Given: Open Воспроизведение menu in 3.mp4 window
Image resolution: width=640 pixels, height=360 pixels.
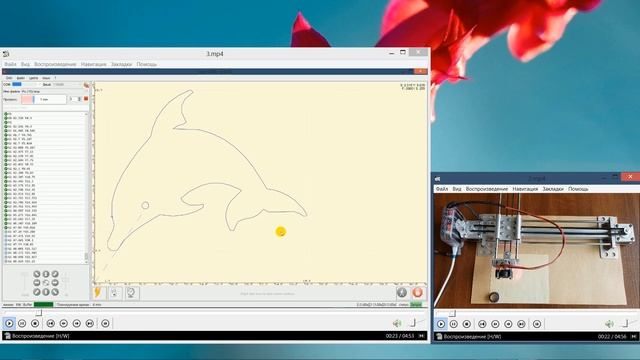Looking at the screenshot, I should (55, 64).
